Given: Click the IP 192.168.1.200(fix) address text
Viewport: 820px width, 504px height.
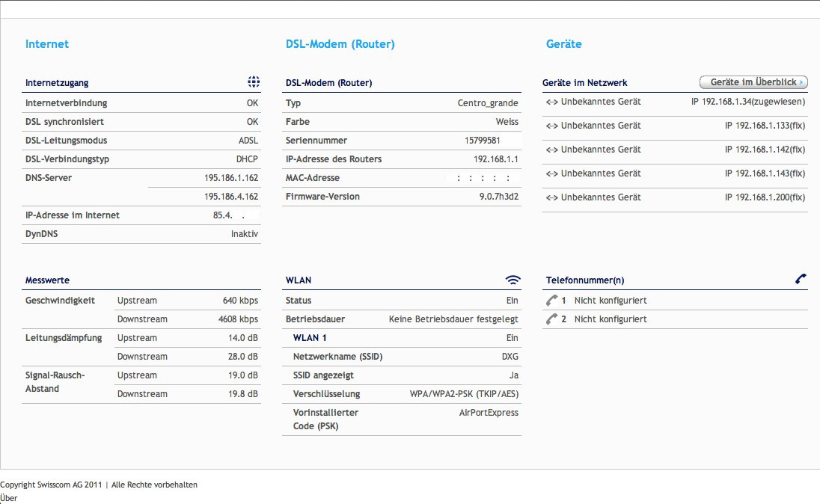Looking at the screenshot, I should tap(765, 197).
